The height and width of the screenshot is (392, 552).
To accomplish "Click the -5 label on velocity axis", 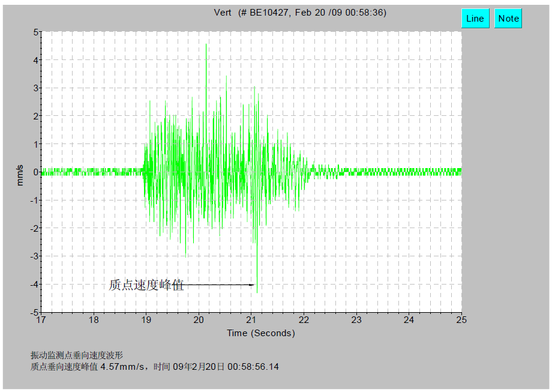I will [x=35, y=312].
